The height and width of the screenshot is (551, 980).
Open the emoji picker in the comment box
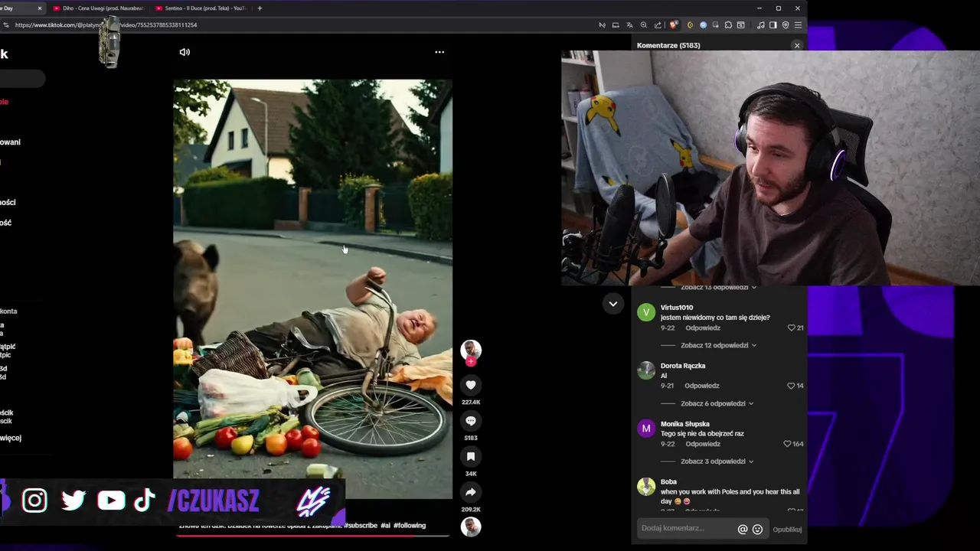(x=757, y=529)
